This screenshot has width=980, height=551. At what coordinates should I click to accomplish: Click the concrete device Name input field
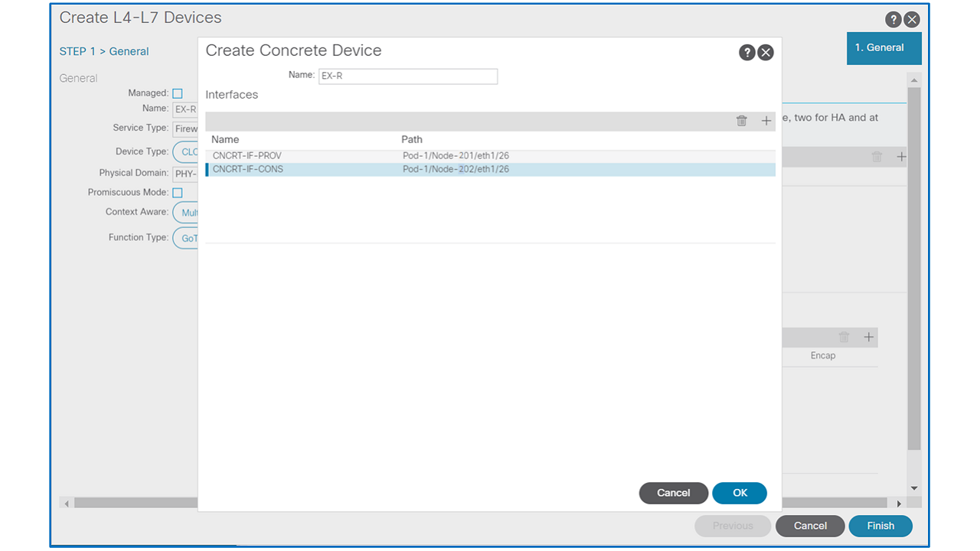[407, 77]
